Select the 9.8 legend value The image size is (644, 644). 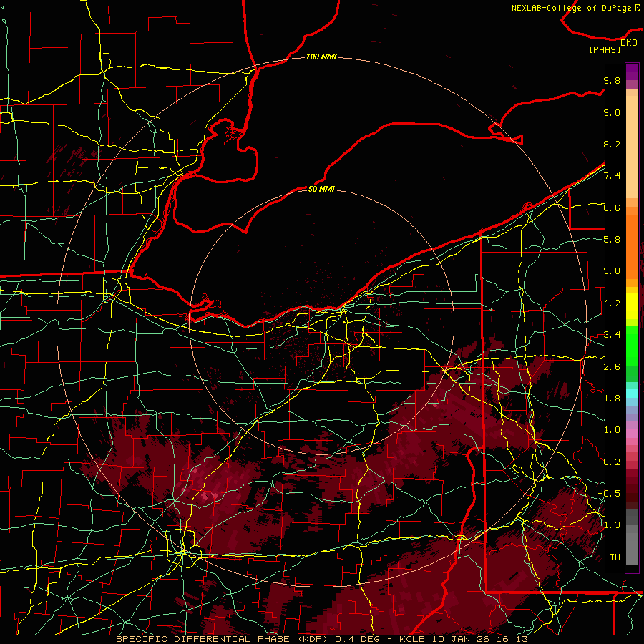[x=612, y=80]
